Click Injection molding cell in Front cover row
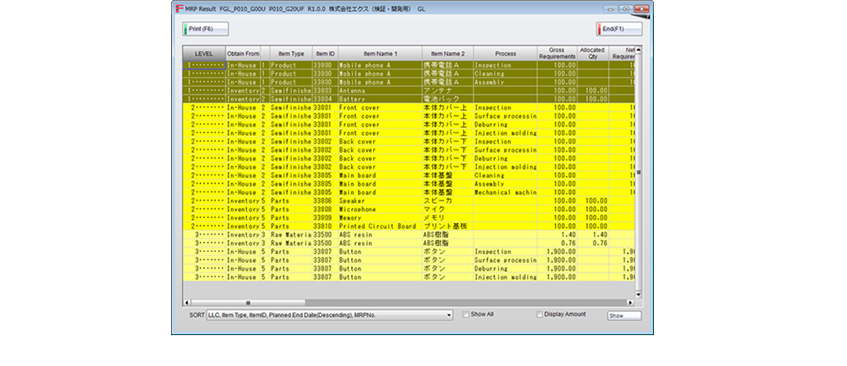847x366 pixels. [505, 133]
